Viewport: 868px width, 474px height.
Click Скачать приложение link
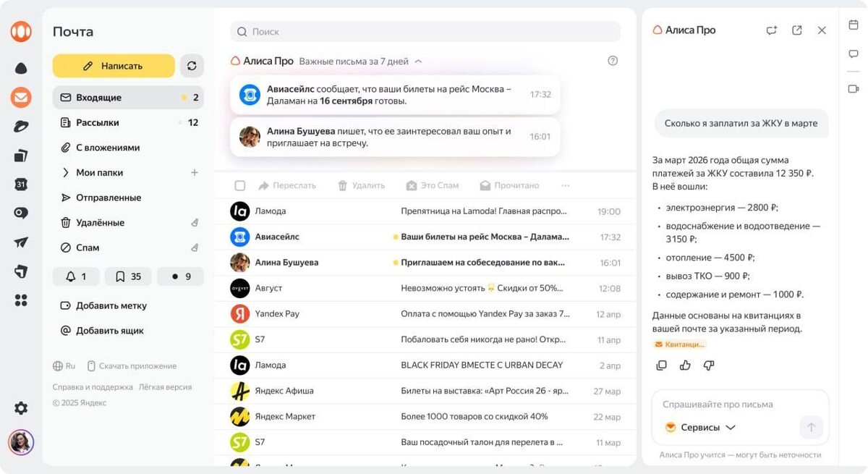132,366
